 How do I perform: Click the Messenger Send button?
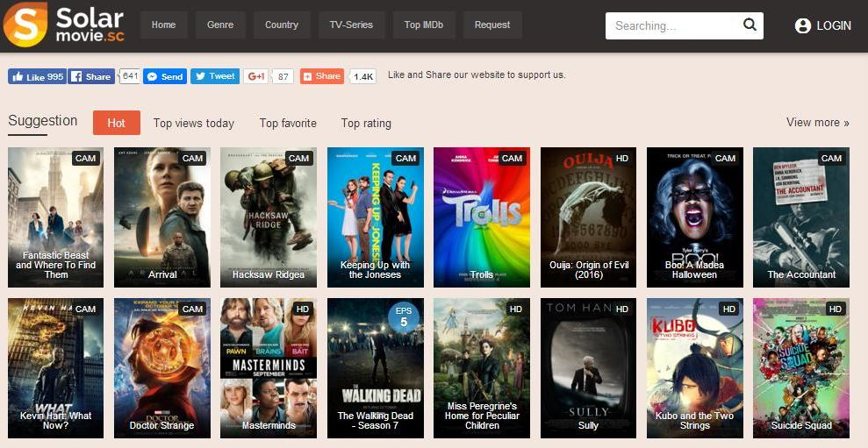[165, 76]
